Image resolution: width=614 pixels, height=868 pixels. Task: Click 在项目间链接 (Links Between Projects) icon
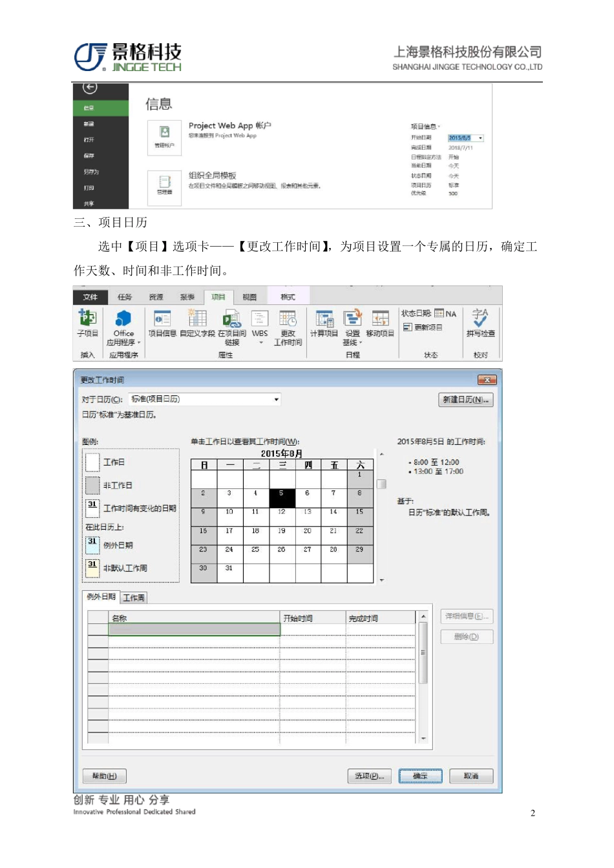point(231,327)
